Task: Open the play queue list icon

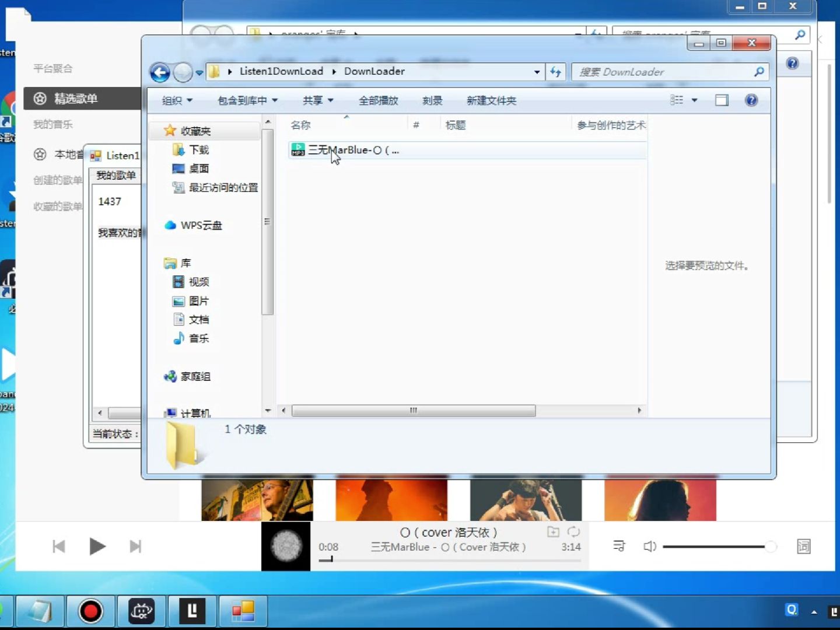Action: click(x=619, y=547)
